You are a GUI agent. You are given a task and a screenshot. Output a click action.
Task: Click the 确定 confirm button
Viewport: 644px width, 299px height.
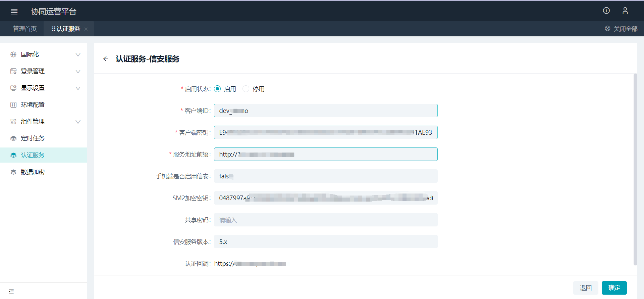tap(614, 288)
